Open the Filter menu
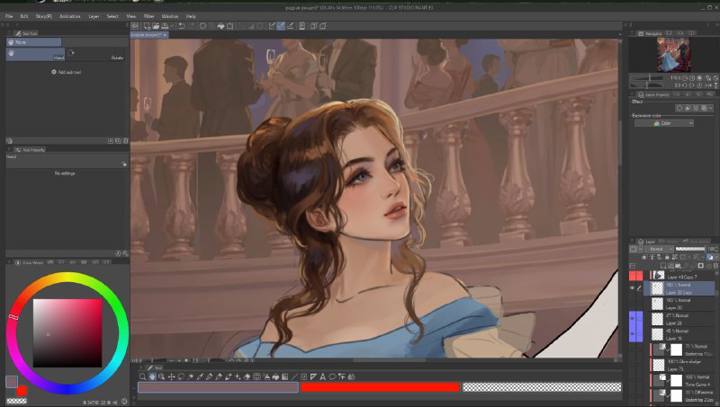The height and width of the screenshot is (407, 720). [x=149, y=16]
